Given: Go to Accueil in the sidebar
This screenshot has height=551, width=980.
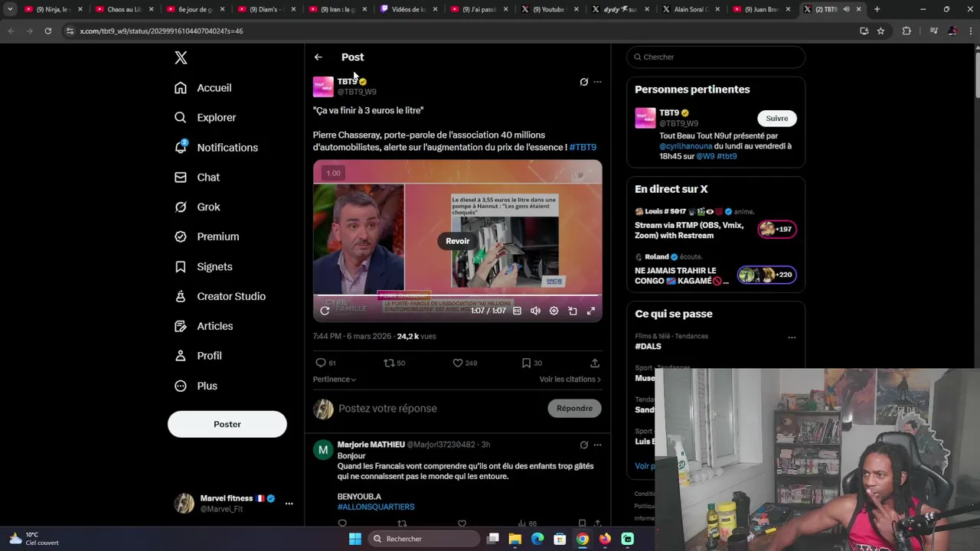Looking at the screenshot, I should coord(203,88).
